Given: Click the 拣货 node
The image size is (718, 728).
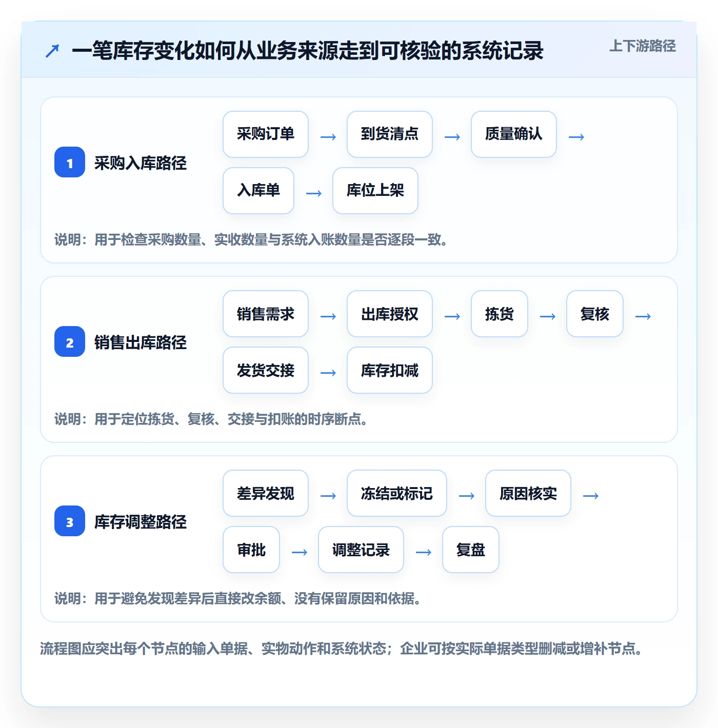Looking at the screenshot, I should 500,314.
